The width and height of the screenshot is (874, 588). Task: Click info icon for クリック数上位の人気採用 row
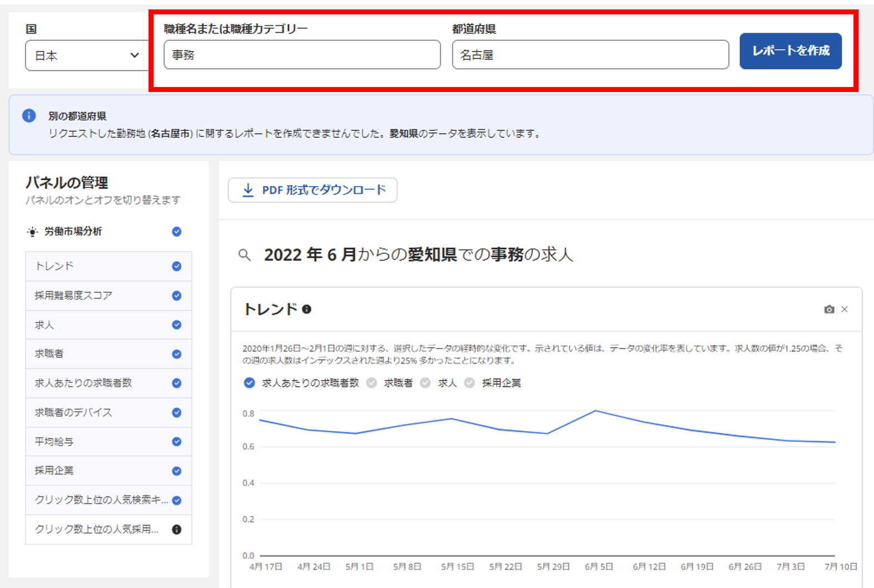click(177, 529)
